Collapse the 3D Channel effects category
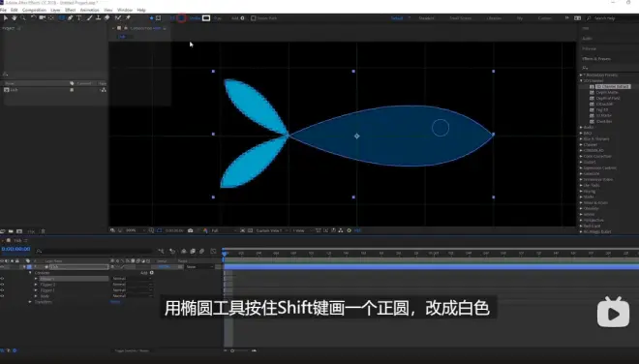Viewport: 639px width, 364px height. point(581,80)
